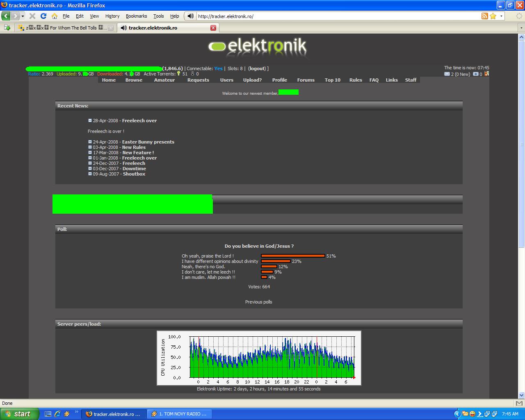Open the FAQ page
525x420 pixels.
374,80
